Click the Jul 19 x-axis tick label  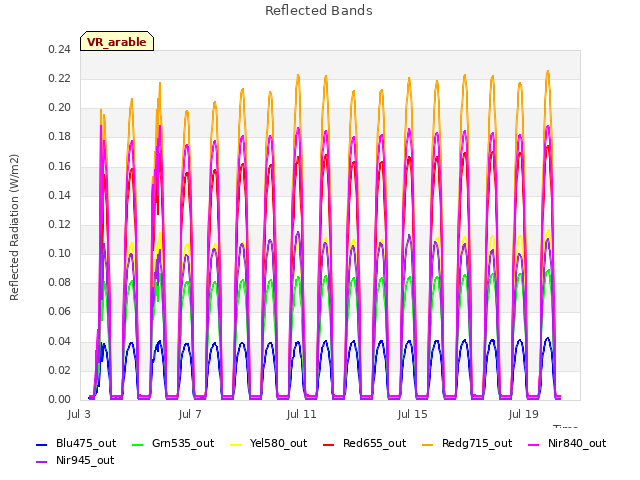click(x=524, y=414)
